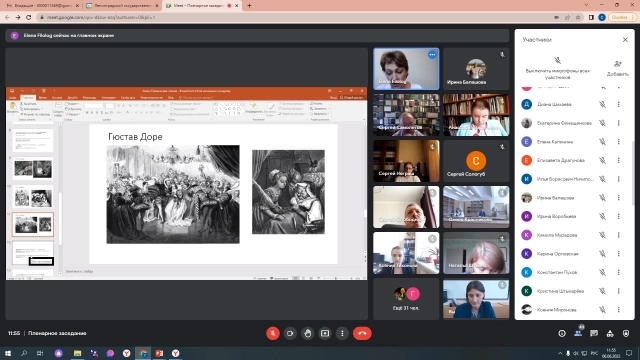640x360 pixels.
Task: Open three-dot menu on Elena Filolog tile
Action: [x=432, y=55]
